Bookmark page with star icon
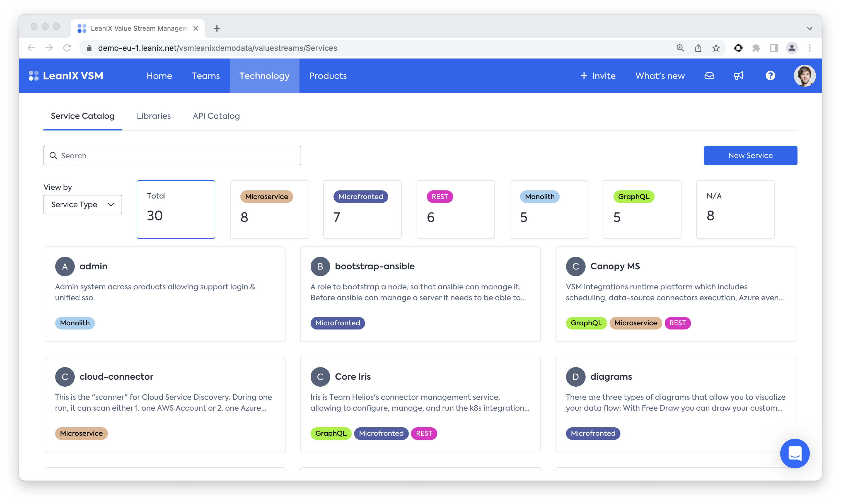Screen dimensions: 841x504 pos(716,48)
